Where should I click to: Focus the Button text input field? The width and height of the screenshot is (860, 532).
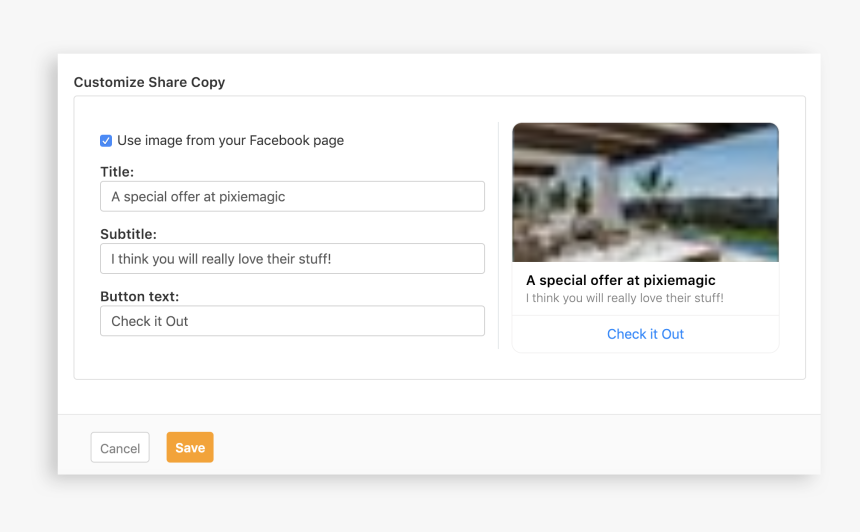pyautogui.click(x=292, y=321)
